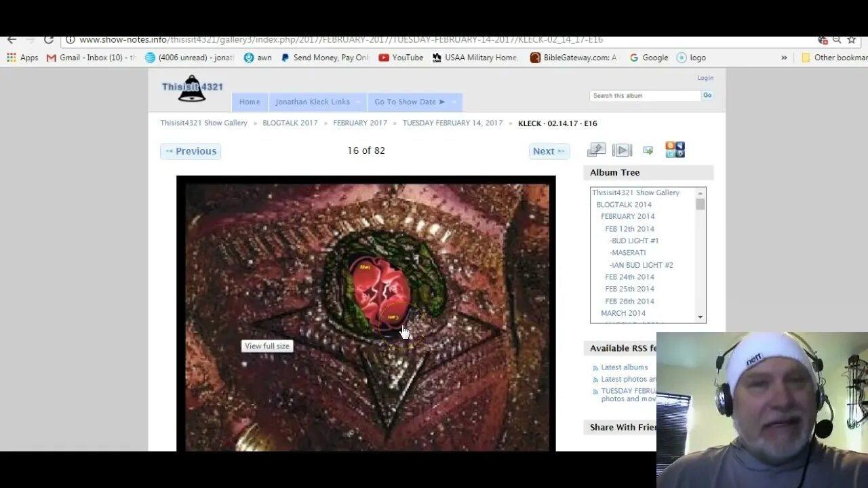Screen dimensions: 868x488
Task: Open the awn bookmark
Action: (x=258, y=58)
